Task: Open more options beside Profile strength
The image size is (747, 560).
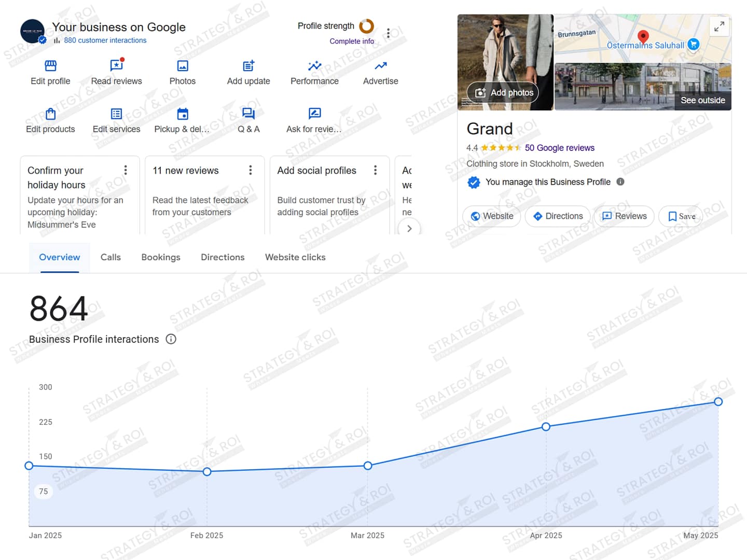Action: tap(388, 33)
